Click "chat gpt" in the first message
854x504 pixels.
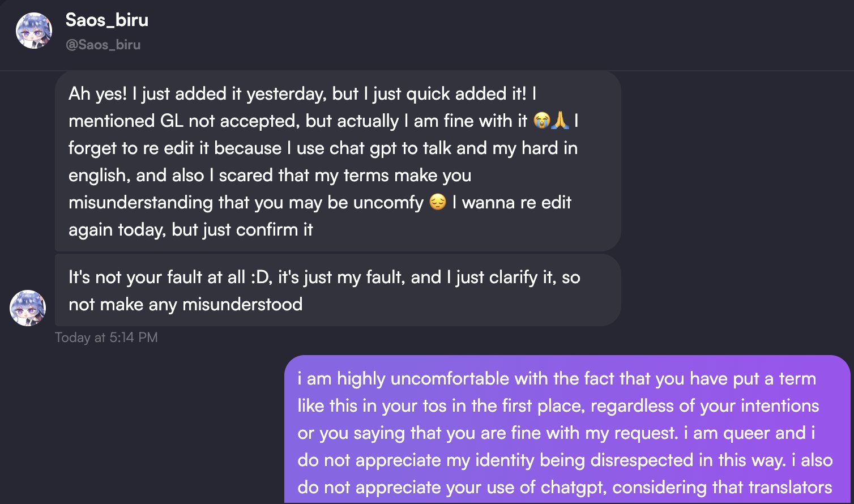pyautogui.click(x=363, y=148)
